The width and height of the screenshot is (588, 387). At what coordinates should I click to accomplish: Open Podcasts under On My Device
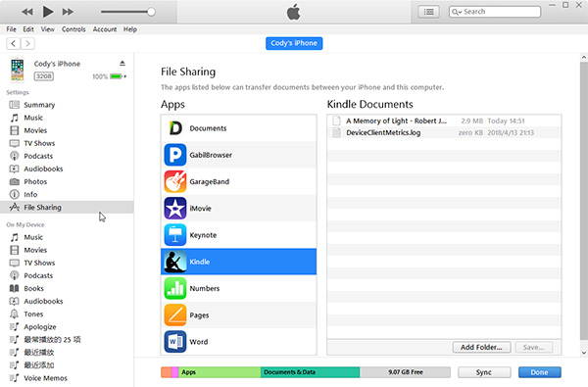38,275
